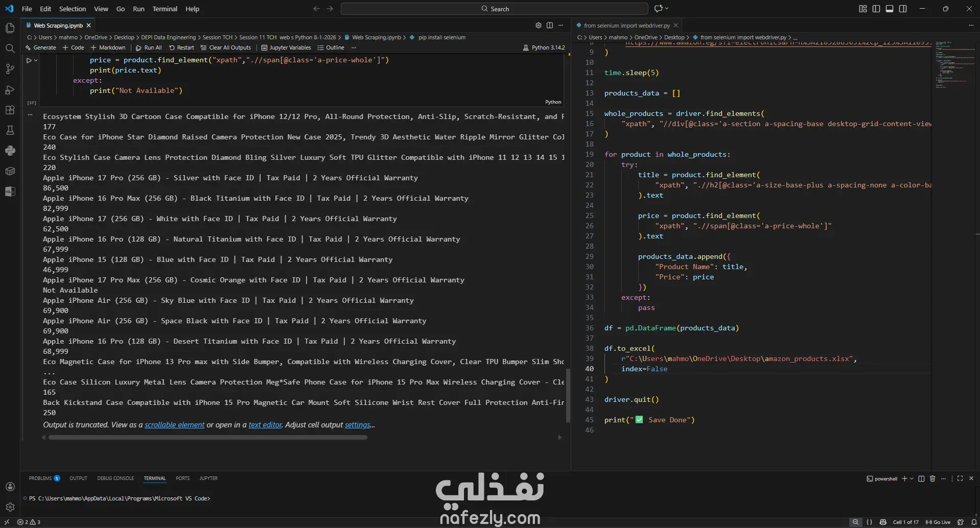Toggle the bottom Panel visibility
Screen dimensions: 980x528
[890, 9]
